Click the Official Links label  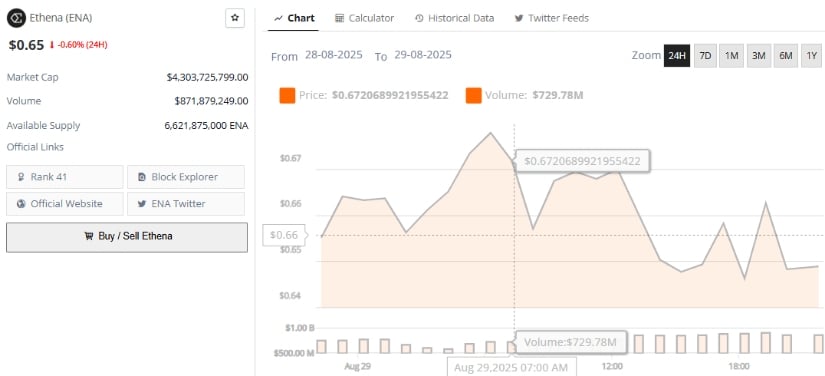coord(35,147)
